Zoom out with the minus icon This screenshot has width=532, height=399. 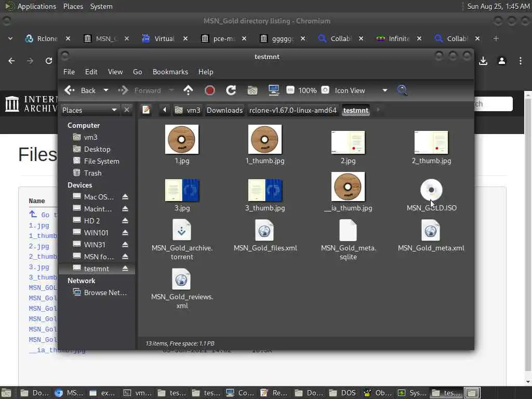(x=290, y=90)
